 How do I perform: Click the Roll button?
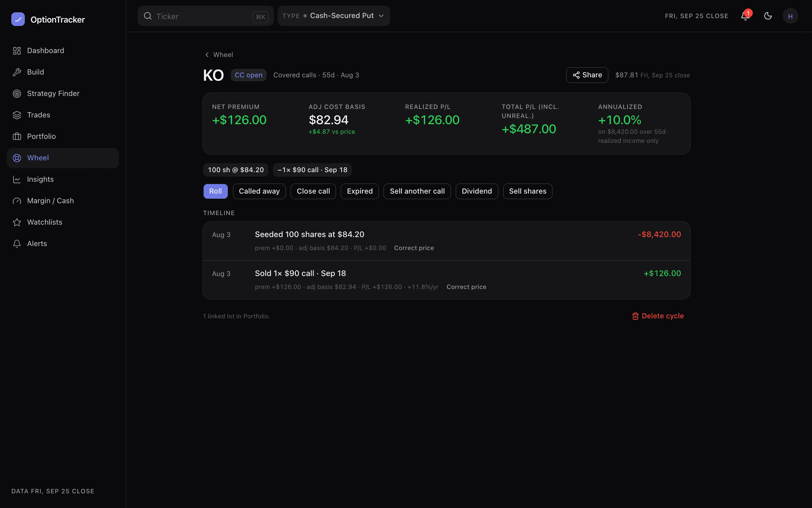(x=215, y=191)
